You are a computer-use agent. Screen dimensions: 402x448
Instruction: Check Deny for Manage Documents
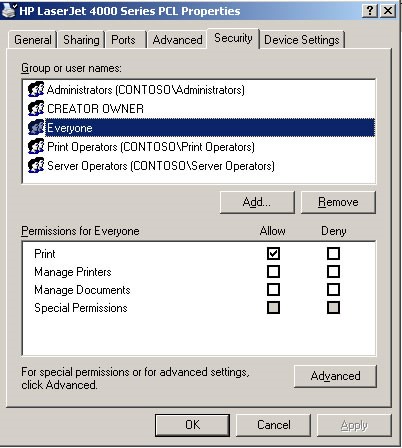pyautogui.click(x=333, y=290)
